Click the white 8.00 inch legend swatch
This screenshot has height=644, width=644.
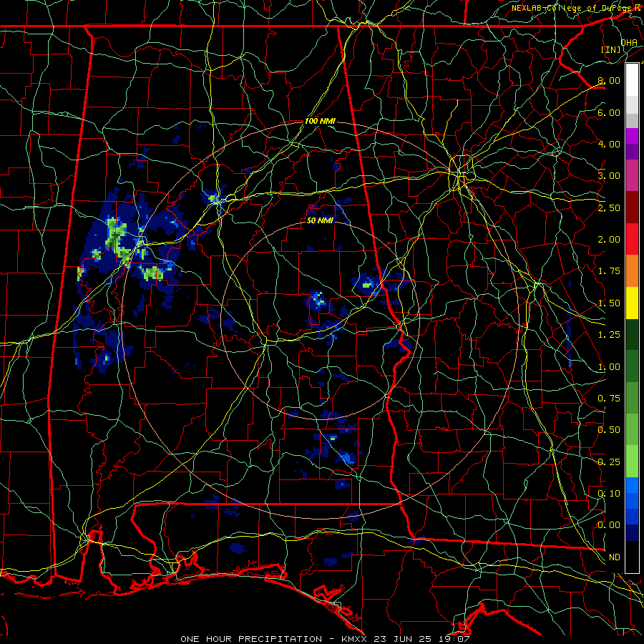pyautogui.click(x=632, y=79)
